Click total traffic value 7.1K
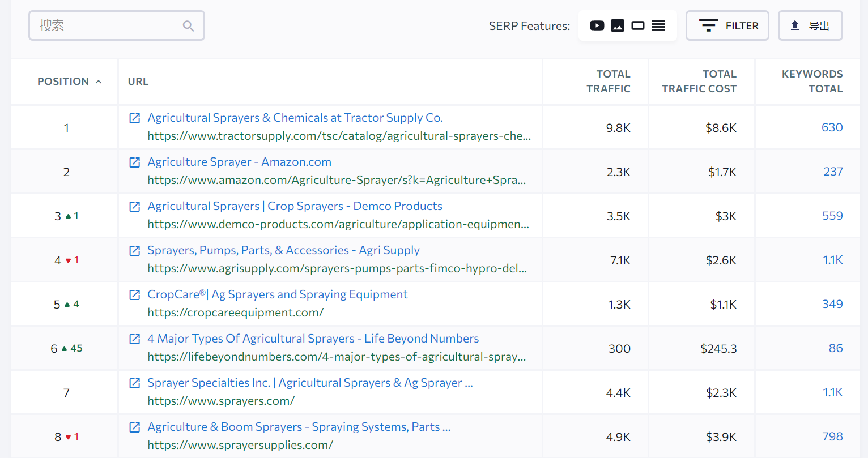 pyautogui.click(x=620, y=260)
